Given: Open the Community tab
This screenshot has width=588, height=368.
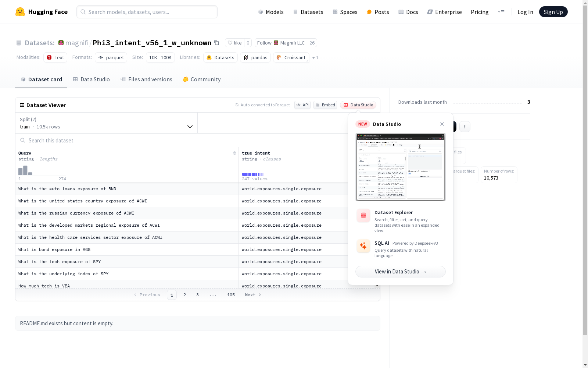Looking at the screenshot, I should (202, 79).
